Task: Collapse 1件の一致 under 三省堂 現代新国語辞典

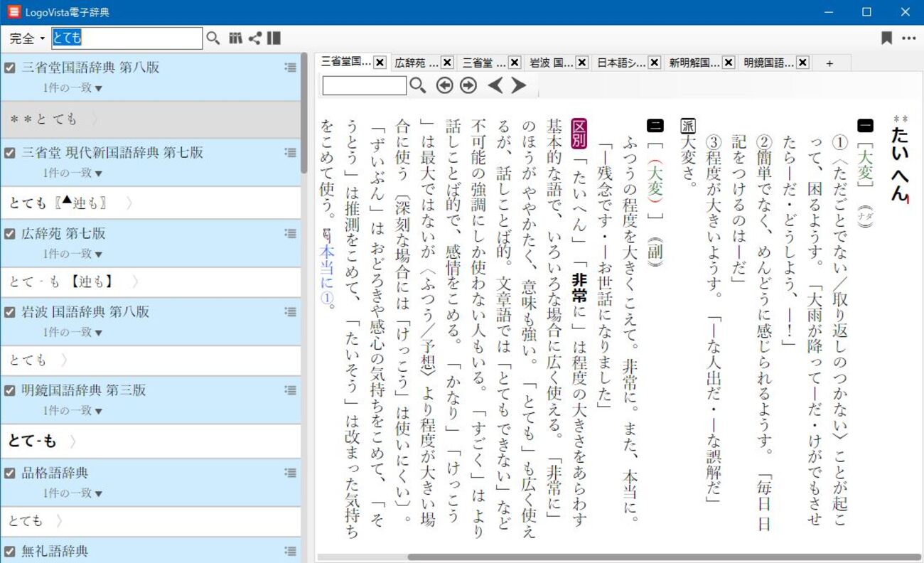Action: (x=72, y=173)
